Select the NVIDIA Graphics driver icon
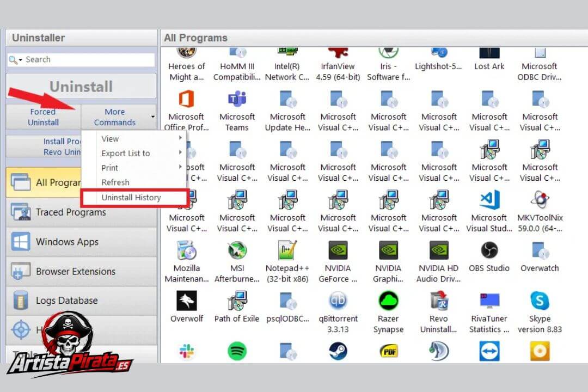This screenshot has height=392, width=588. click(x=389, y=250)
